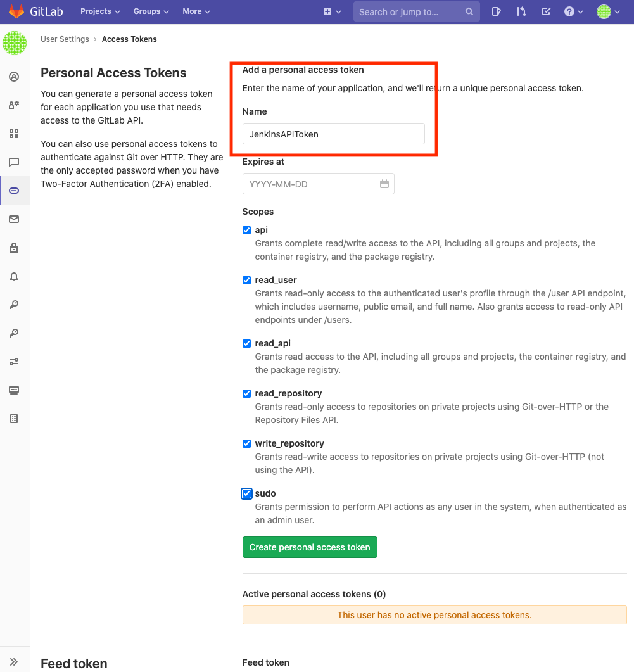The image size is (634, 672).
Task: Click the token Name input field
Action: tap(333, 134)
